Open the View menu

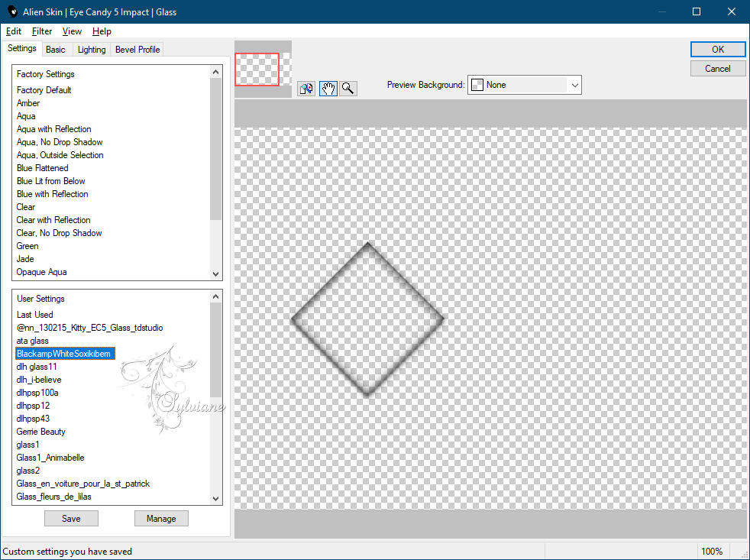click(72, 31)
